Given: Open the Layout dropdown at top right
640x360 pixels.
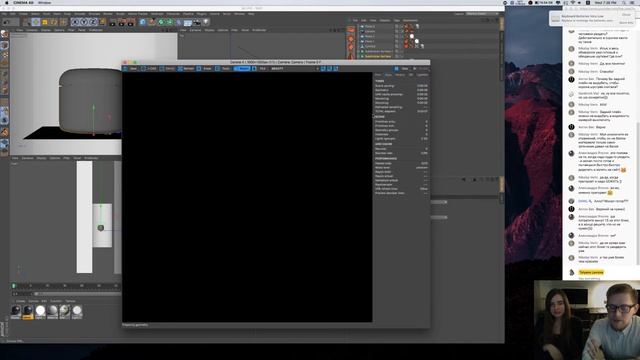Looking at the screenshot, I should 482,13.
